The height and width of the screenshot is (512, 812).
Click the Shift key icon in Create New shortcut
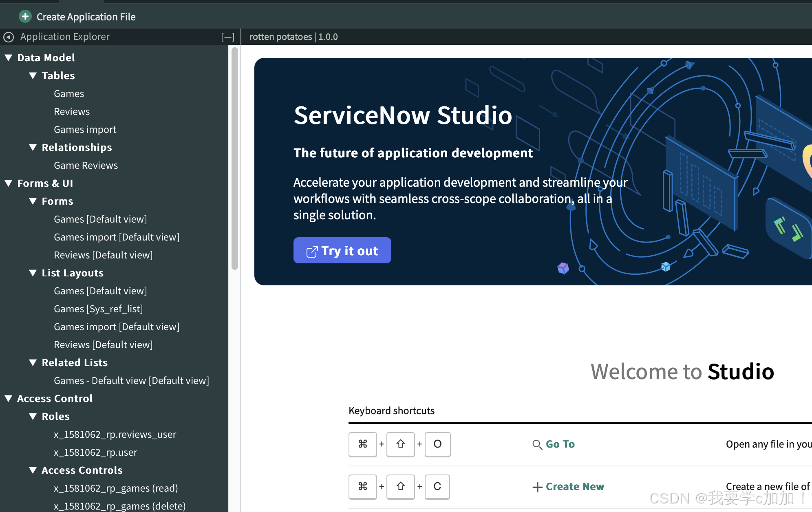click(x=400, y=486)
